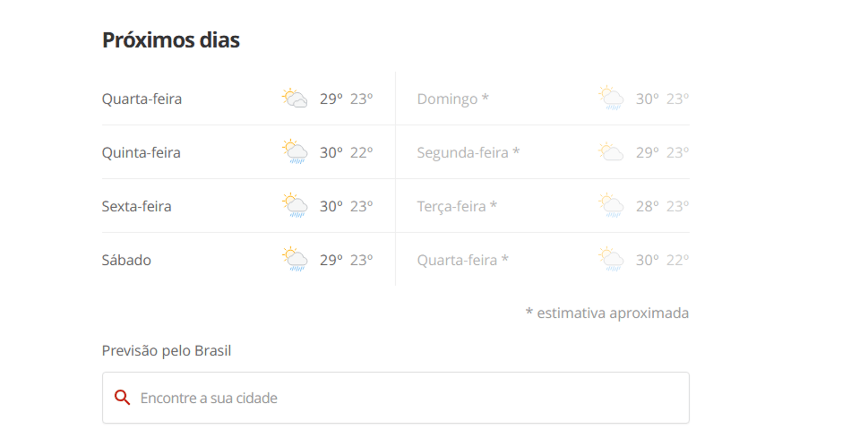The width and height of the screenshot is (868, 438).
Task: Select the first Quarta-feira forecast day label
Action: (142, 99)
